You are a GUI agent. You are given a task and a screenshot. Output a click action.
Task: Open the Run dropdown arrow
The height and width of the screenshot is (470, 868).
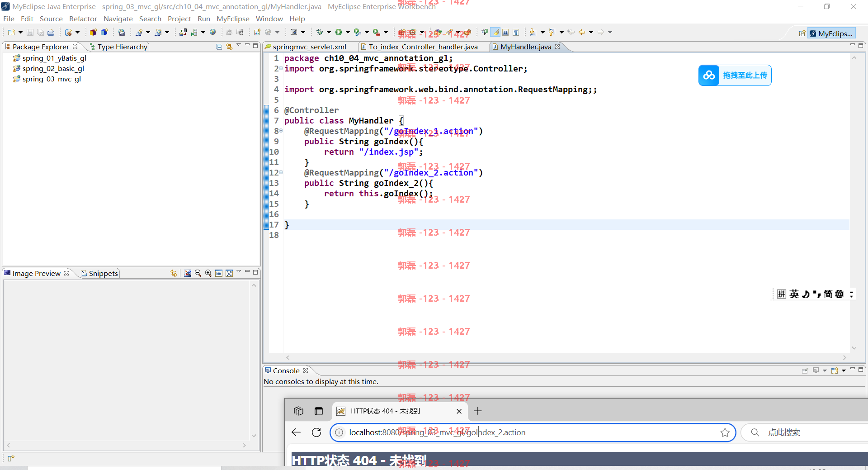click(348, 32)
